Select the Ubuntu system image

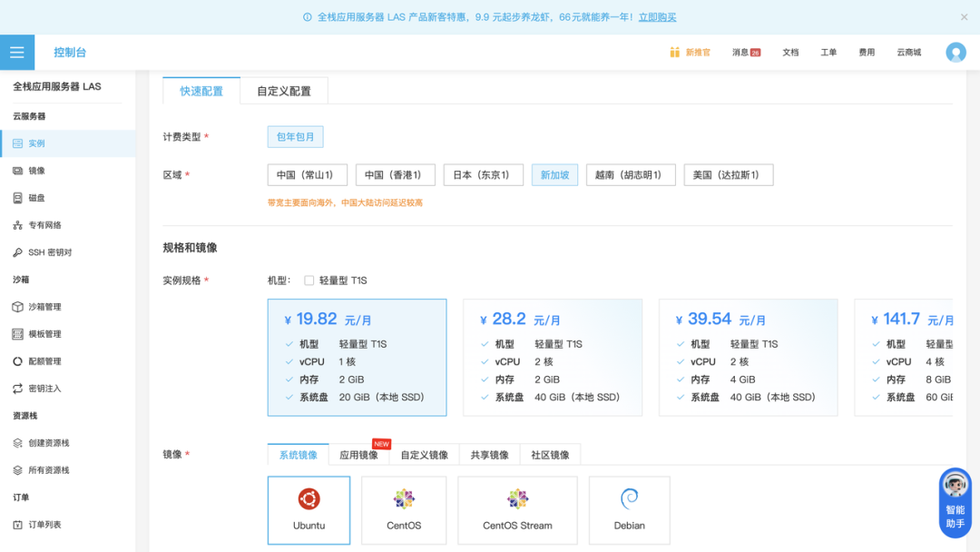point(309,510)
